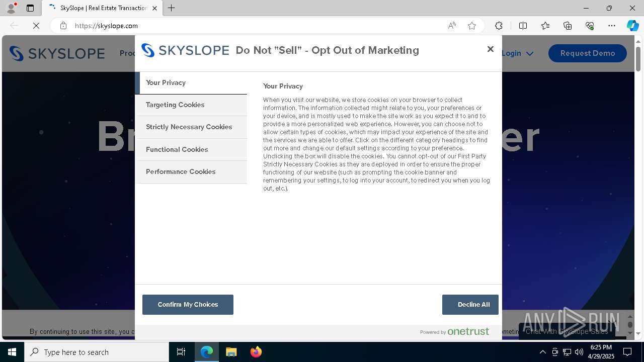Open Chat With SkySlope Sales widget
Image resolution: width=644 pixels, height=362 pixels.
pyautogui.click(x=567, y=331)
